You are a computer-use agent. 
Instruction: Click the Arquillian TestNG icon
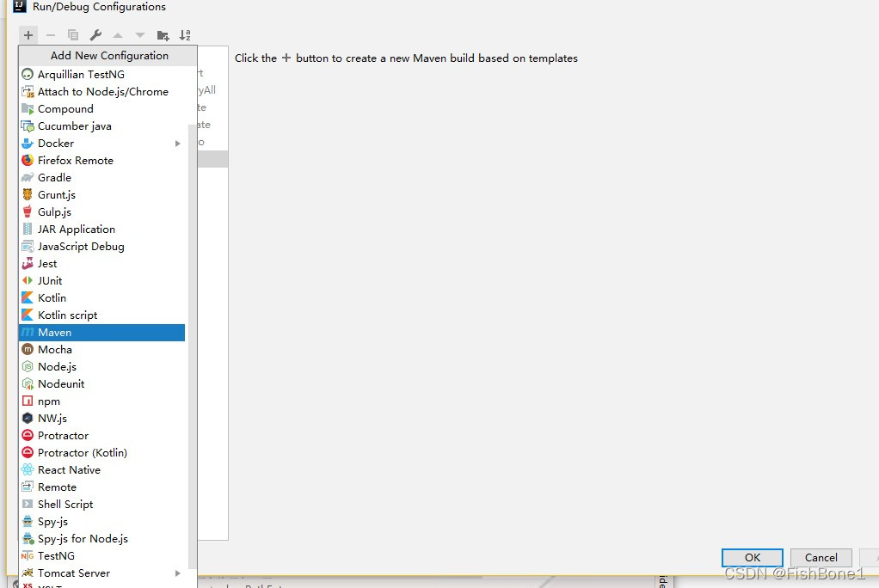click(28, 74)
